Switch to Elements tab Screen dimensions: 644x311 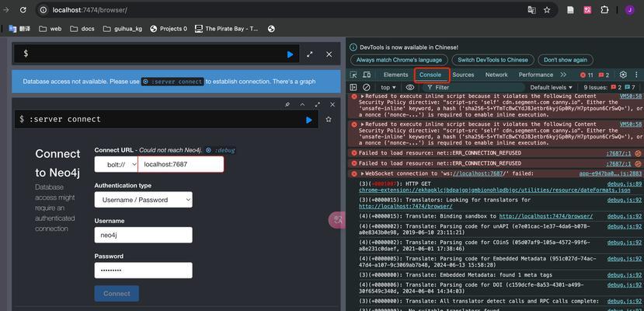pyautogui.click(x=395, y=75)
